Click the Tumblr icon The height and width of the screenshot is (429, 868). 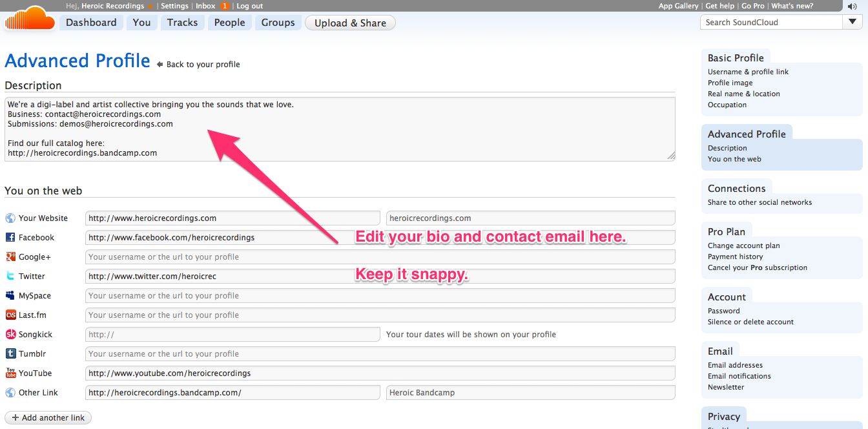(10, 354)
